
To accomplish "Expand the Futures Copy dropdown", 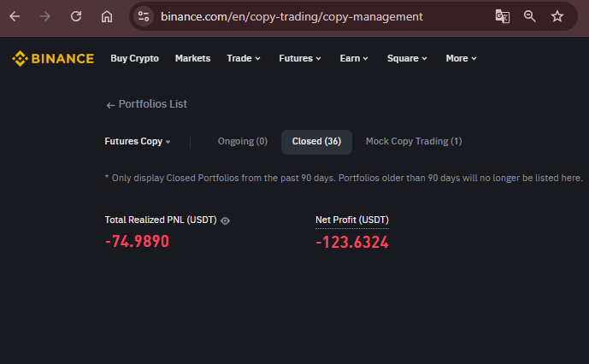I will (138, 142).
